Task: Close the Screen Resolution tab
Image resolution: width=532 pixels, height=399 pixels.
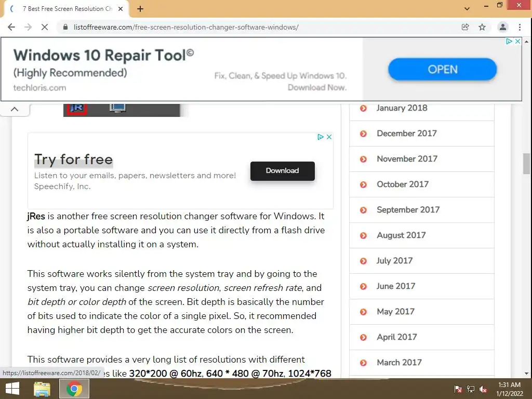Action: 121,9
